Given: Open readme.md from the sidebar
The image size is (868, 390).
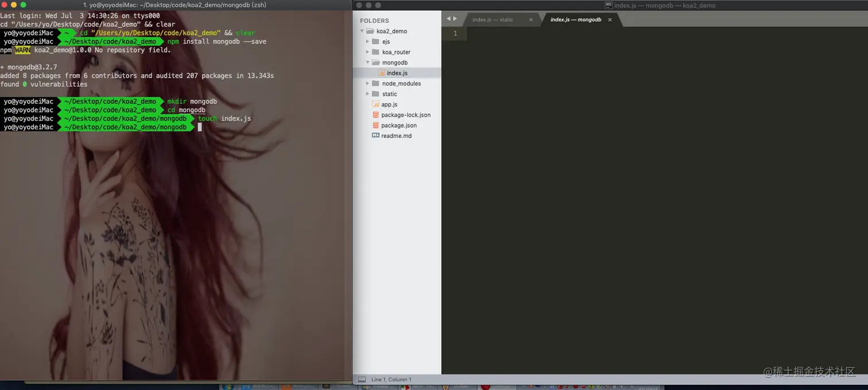Looking at the screenshot, I should (x=396, y=136).
